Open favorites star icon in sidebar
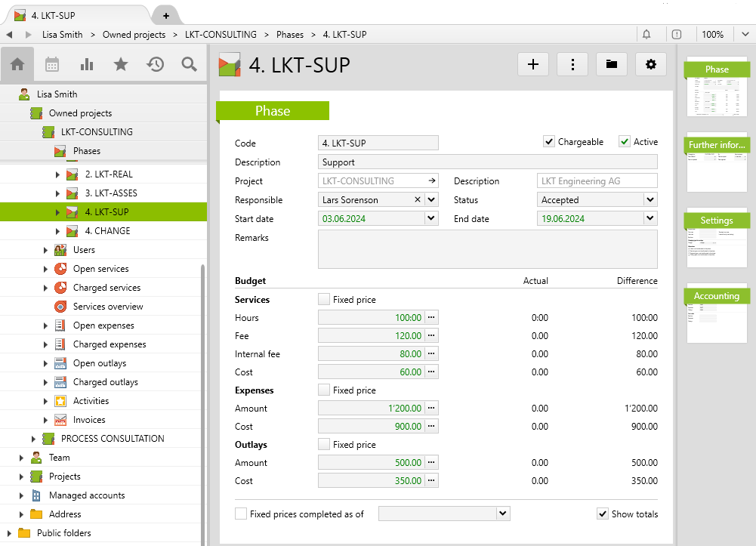This screenshot has width=756, height=546. pos(121,65)
